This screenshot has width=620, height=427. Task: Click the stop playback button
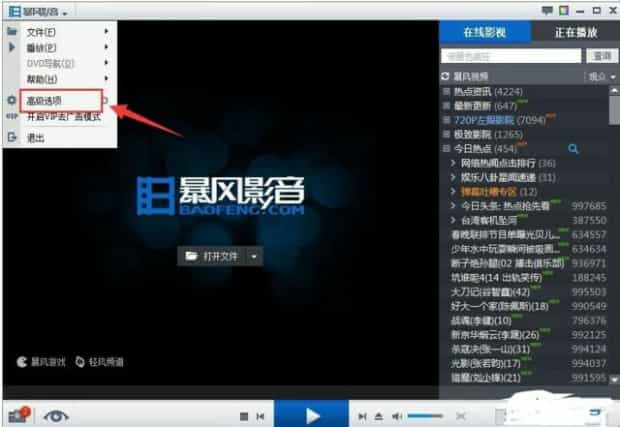244,416
